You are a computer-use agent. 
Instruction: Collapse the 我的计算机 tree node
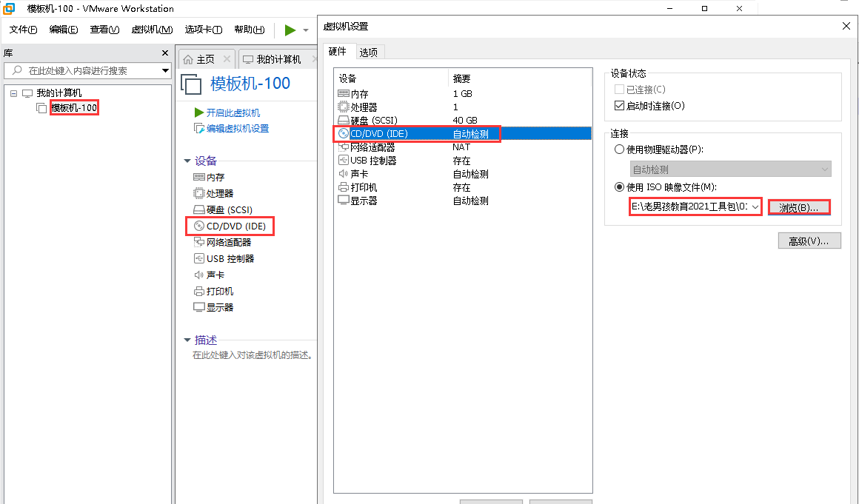click(13, 93)
